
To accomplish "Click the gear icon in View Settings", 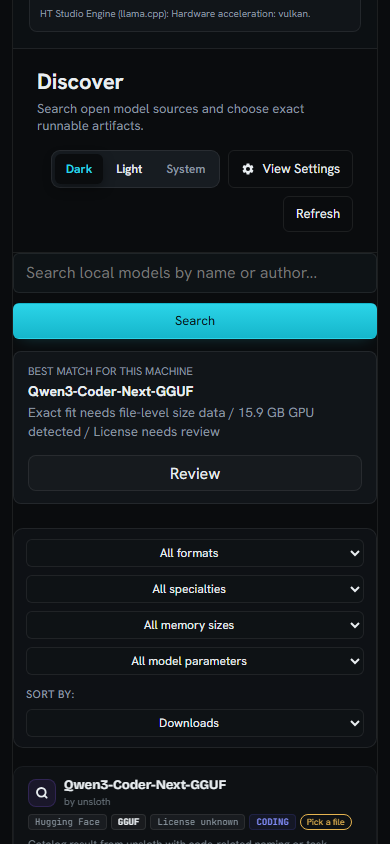I will tap(247, 169).
